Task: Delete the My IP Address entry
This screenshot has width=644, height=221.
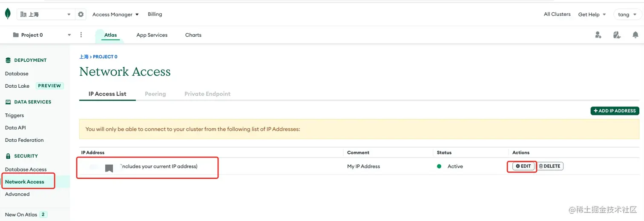Action: pyautogui.click(x=549, y=166)
